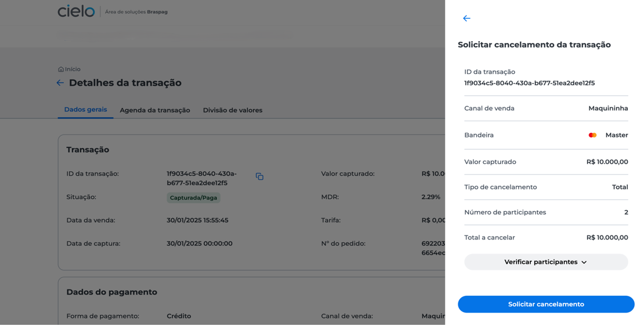Image resolution: width=644 pixels, height=326 pixels.
Task: Go to Início breadcrumb link
Action: point(73,70)
